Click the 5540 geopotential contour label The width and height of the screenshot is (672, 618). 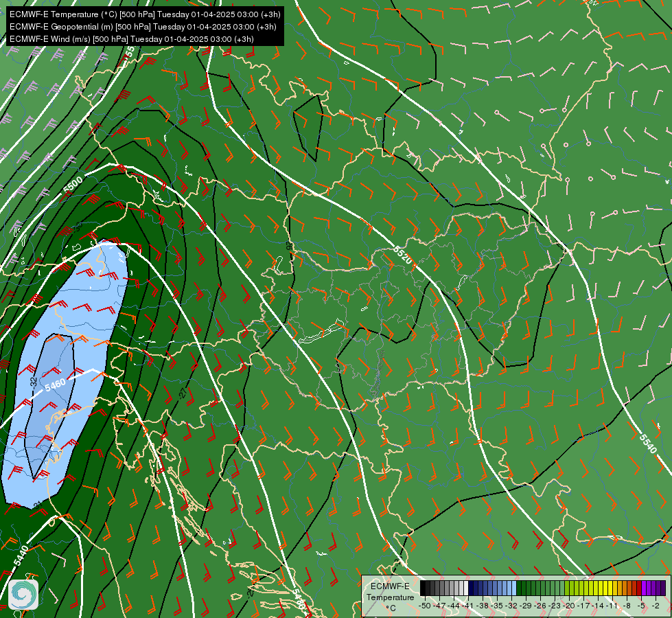(x=647, y=444)
